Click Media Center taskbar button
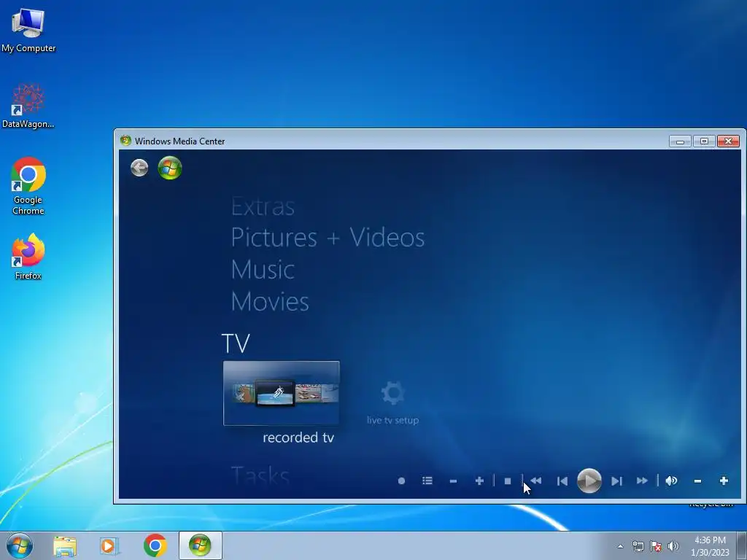Image resolution: width=747 pixels, height=560 pixels. coord(200,545)
